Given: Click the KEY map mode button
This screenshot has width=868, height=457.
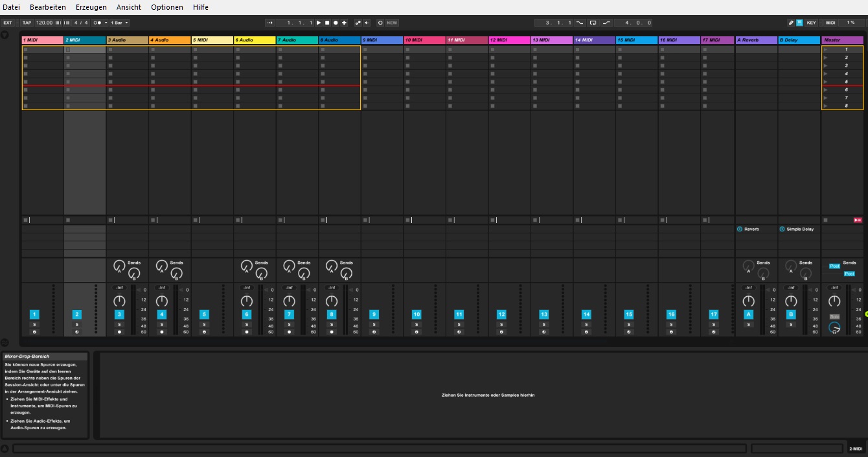Looking at the screenshot, I should (x=811, y=23).
